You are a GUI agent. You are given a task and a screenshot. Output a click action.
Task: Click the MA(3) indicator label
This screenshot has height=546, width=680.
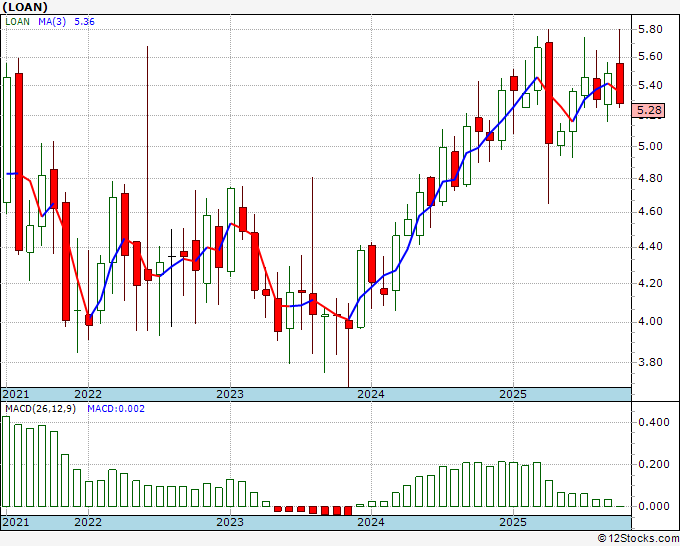(x=52, y=22)
